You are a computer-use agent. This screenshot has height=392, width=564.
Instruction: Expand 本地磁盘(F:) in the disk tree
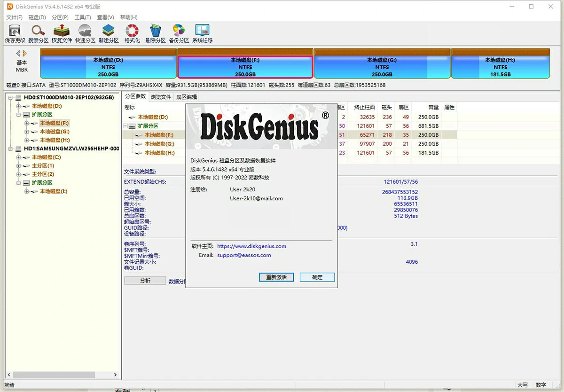pyautogui.click(x=27, y=123)
